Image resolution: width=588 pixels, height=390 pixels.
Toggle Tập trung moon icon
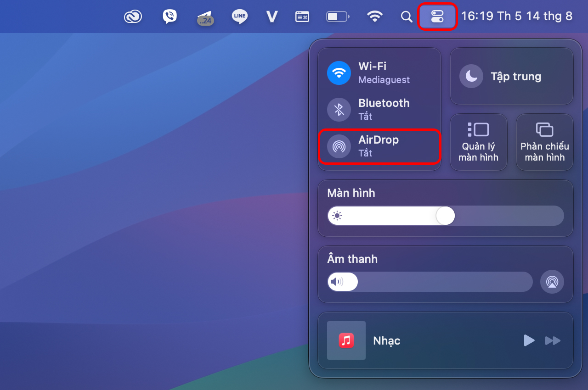471,76
